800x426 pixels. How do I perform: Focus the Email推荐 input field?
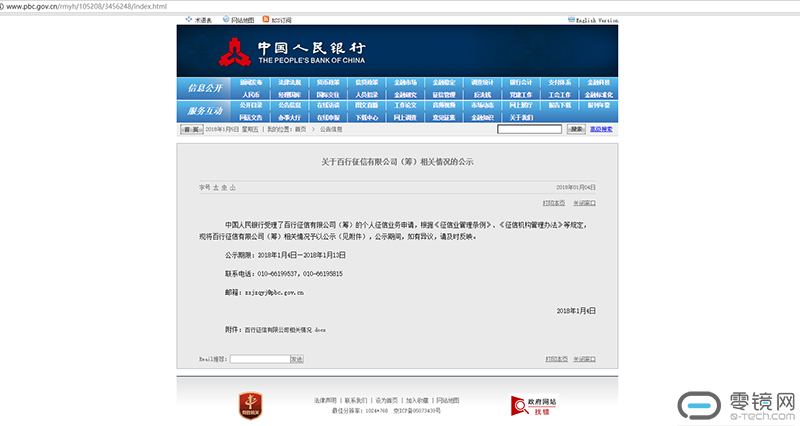point(260,359)
